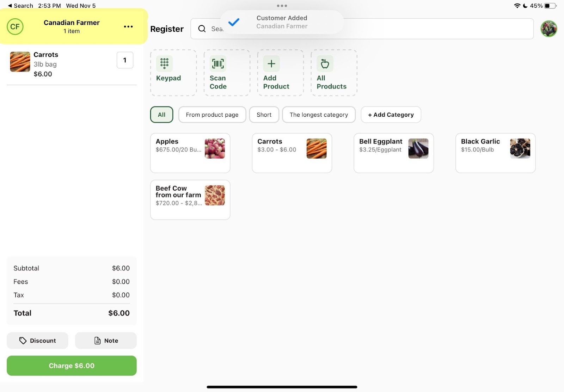Add a Note to the order
564x392 pixels.
click(x=106, y=341)
